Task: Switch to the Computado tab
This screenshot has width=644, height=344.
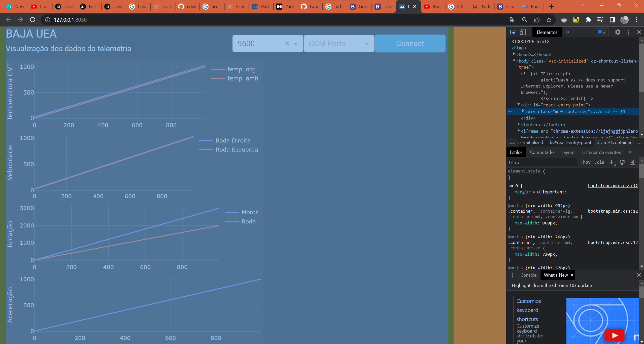Action: point(542,152)
